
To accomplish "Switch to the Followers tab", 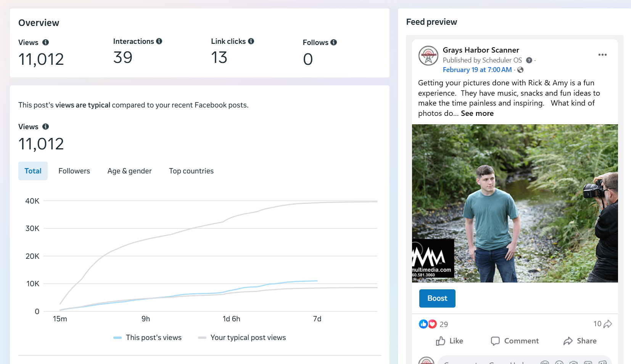I will point(74,171).
